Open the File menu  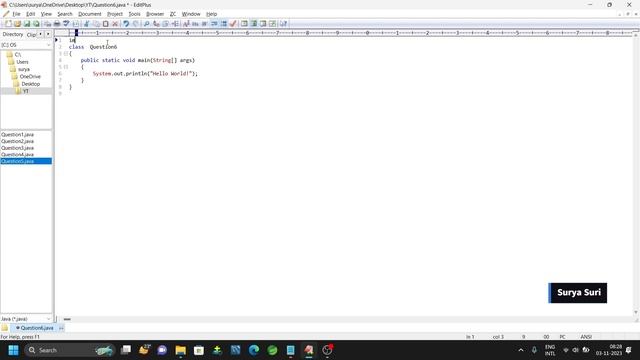coord(16,14)
